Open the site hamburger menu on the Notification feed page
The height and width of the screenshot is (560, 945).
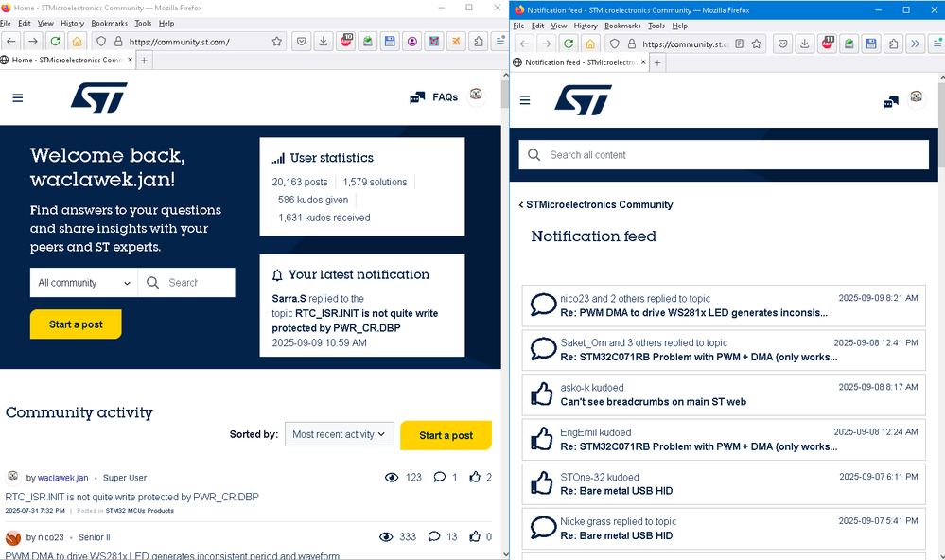coord(525,100)
